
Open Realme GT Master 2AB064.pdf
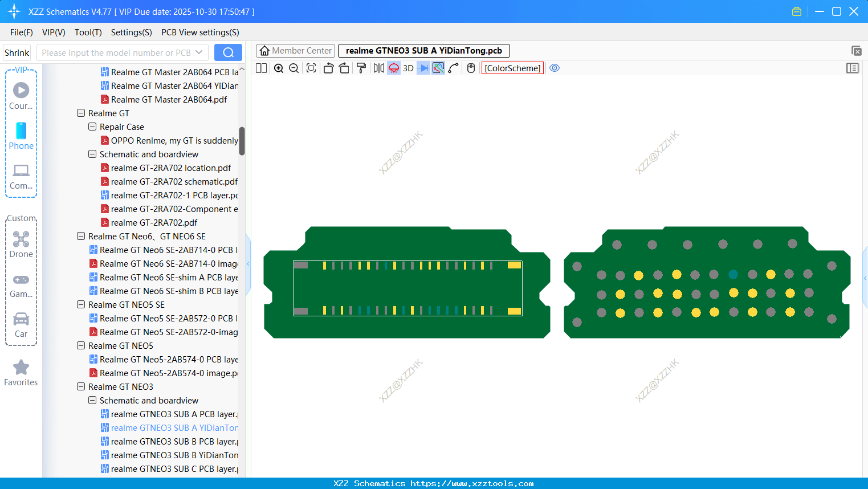[169, 100]
